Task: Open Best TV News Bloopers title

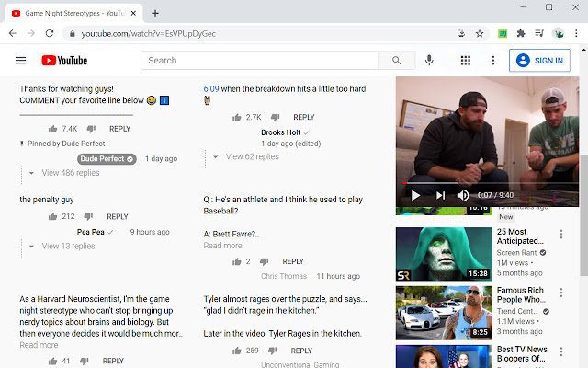Action: [x=522, y=353]
